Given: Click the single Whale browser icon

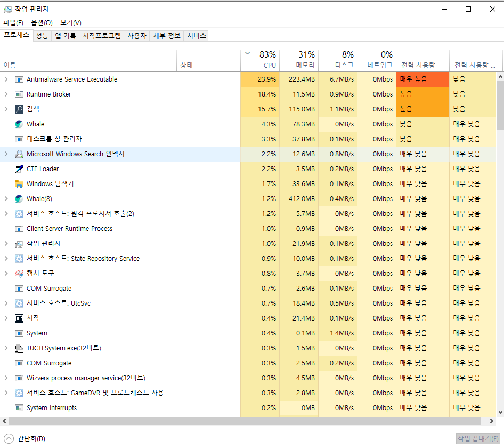Looking at the screenshot, I should 19,124.
